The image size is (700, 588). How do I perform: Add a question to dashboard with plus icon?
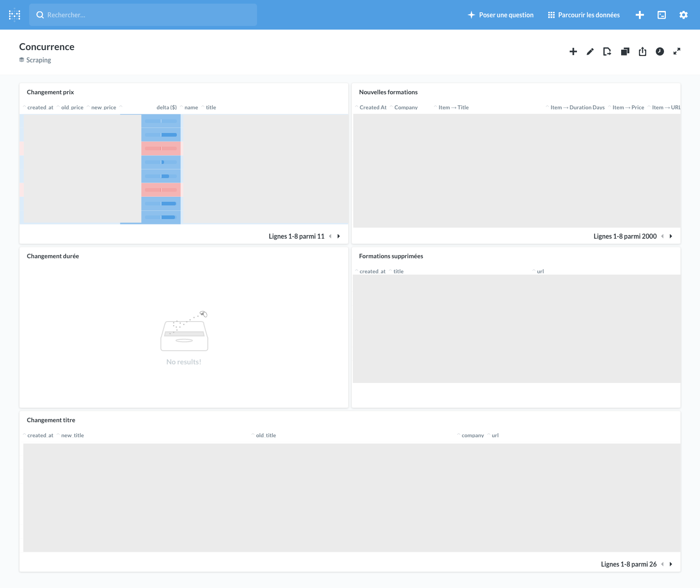573,51
